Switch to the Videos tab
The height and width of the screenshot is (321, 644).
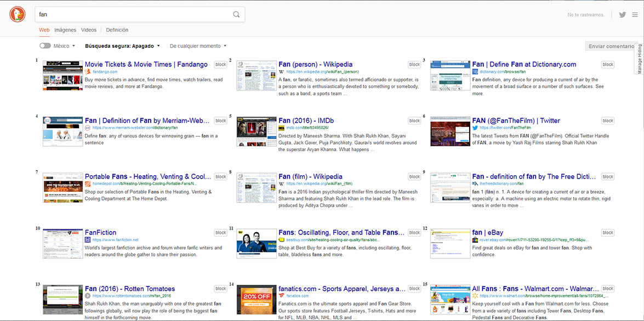89,30
